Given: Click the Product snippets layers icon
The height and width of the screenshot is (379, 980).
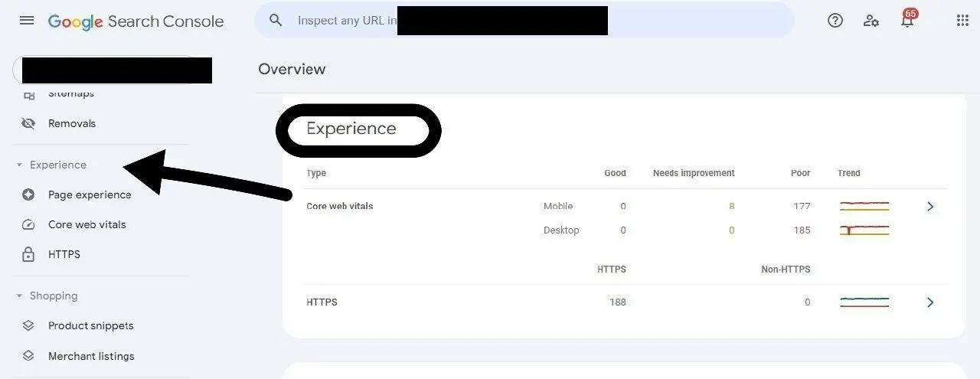Looking at the screenshot, I should pos(28,325).
